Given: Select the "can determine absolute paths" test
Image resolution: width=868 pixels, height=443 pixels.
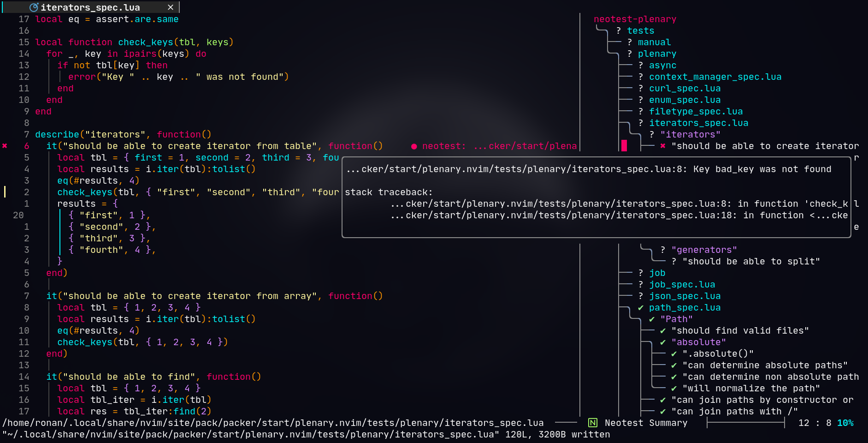Looking at the screenshot, I should coord(765,365).
